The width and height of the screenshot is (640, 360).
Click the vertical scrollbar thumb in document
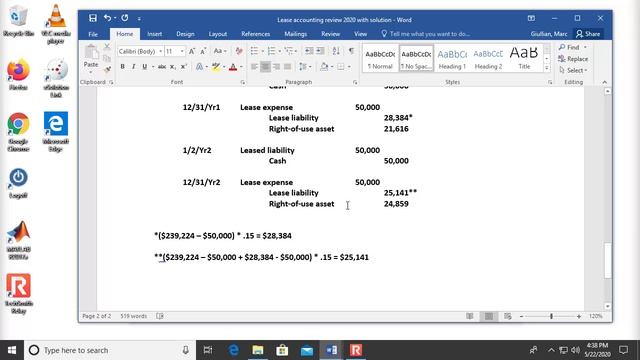coord(607,260)
